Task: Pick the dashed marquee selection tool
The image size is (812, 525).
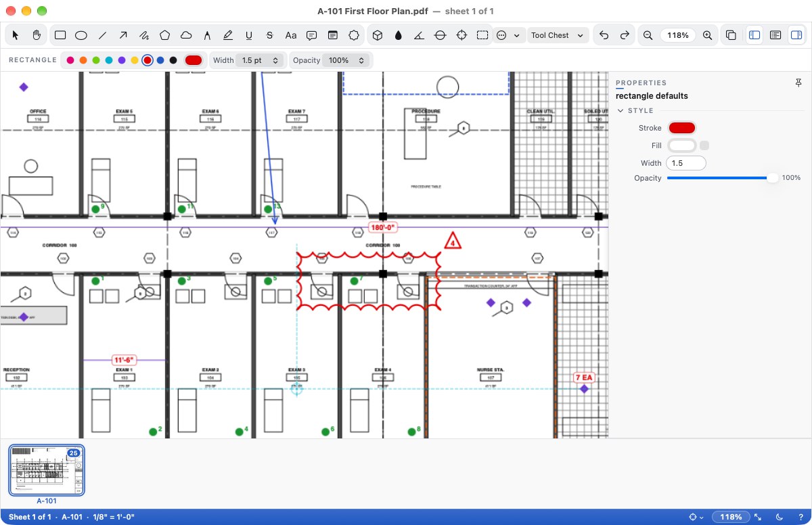Action: click(482, 35)
